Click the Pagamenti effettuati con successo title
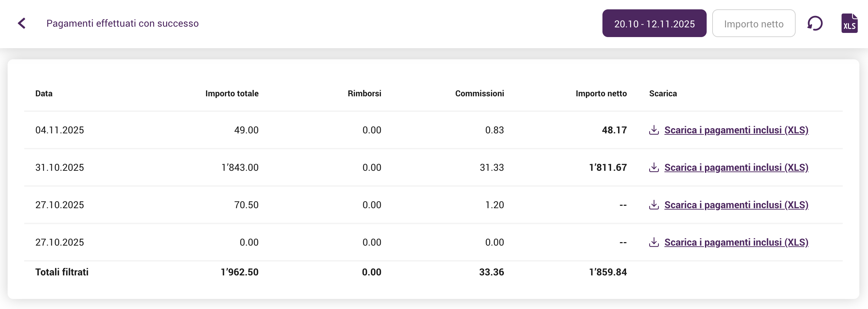Image resolution: width=868 pixels, height=309 pixels. 123,23
